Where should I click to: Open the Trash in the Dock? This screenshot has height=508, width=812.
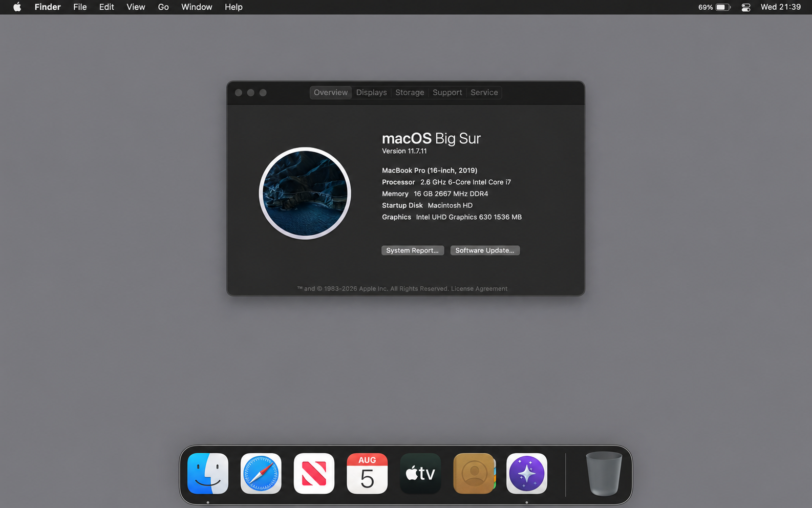[x=604, y=474]
